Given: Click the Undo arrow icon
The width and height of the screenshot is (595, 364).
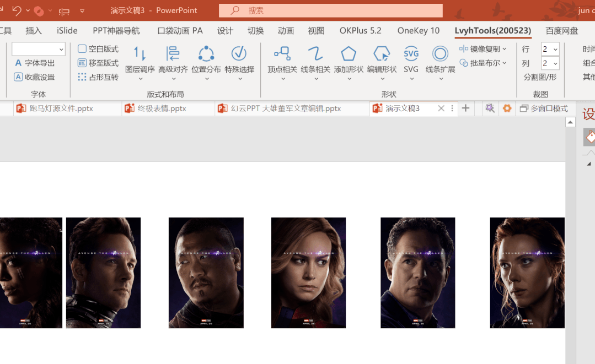Looking at the screenshot, I should click(x=17, y=10).
